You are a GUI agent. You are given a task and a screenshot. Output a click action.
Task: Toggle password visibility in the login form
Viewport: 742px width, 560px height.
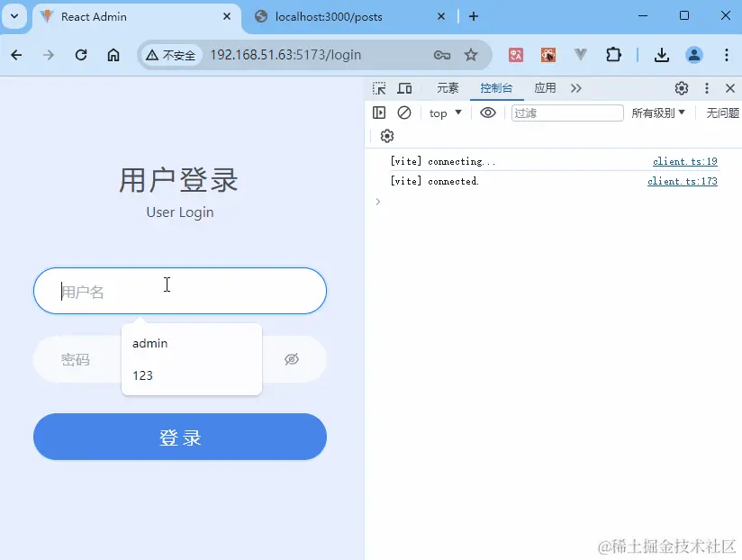(291, 358)
